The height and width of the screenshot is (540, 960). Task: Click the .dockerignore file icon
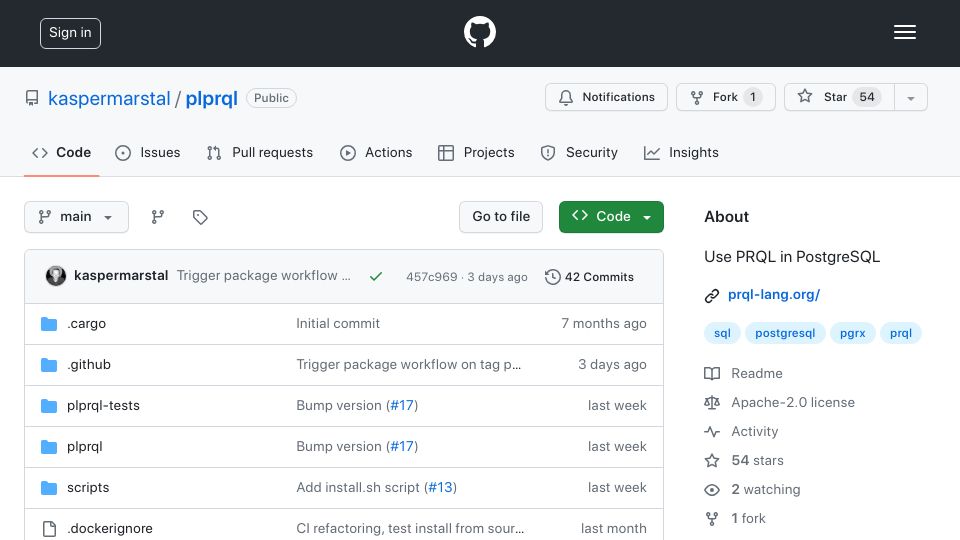click(x=49, y=528)
